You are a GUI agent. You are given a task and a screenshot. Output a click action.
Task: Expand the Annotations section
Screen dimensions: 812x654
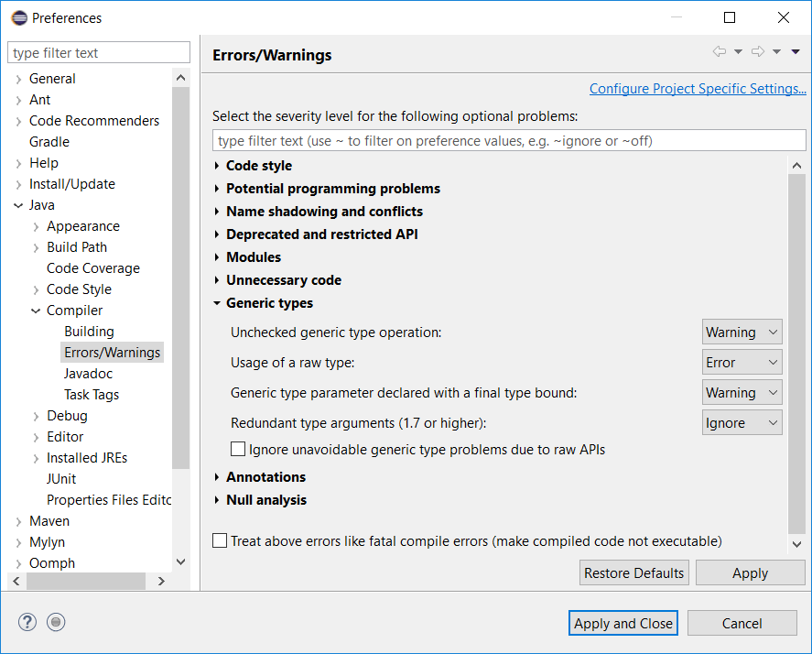pos(217,477)
